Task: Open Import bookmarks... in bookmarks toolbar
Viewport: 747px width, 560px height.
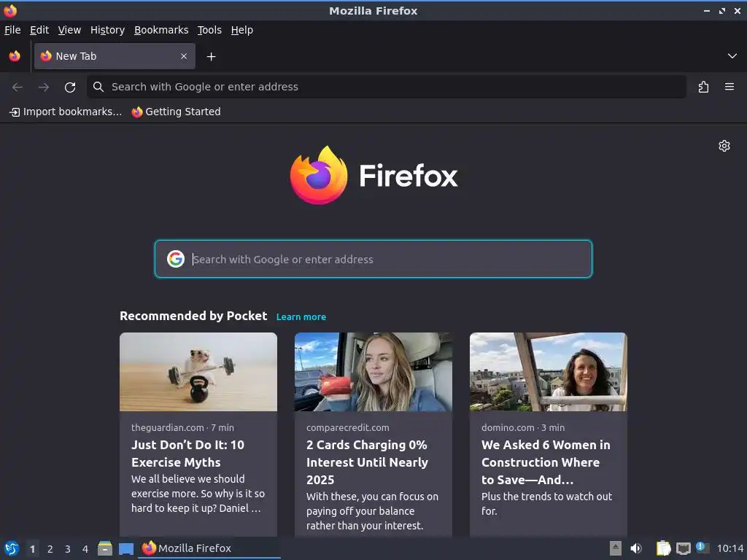Action: (x=66, y=112)
